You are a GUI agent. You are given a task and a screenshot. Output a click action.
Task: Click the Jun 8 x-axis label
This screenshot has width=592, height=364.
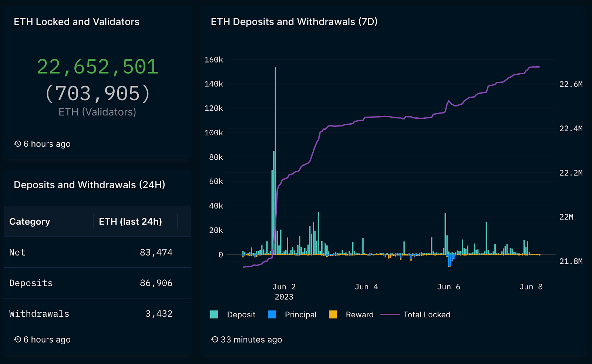click(x=531, y=287)
